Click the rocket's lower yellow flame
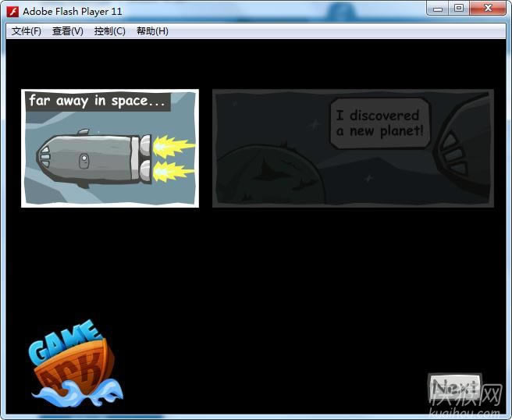Image resolution: width=512 pixels, height=420 pixels. pos(172,171)
